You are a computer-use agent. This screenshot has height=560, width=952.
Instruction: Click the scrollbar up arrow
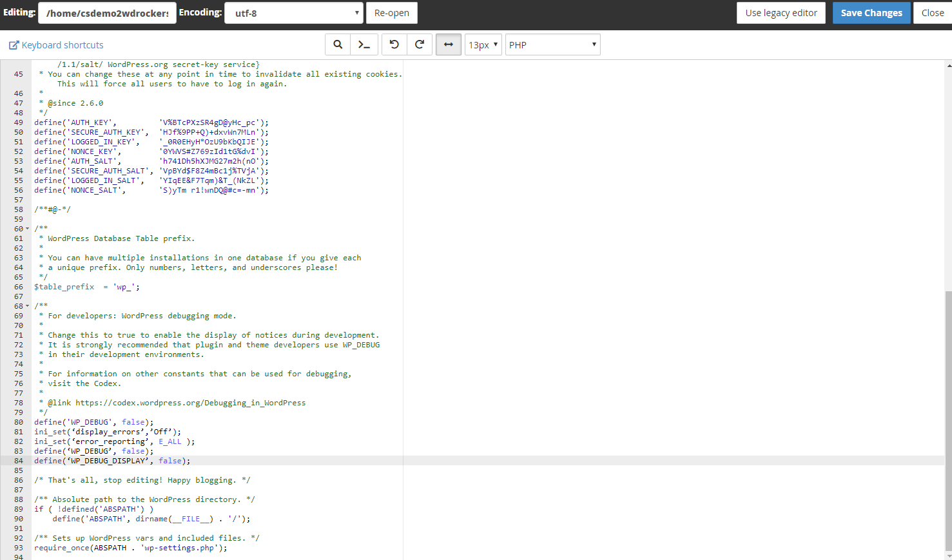pyautogui.click(x=948, y=65)
